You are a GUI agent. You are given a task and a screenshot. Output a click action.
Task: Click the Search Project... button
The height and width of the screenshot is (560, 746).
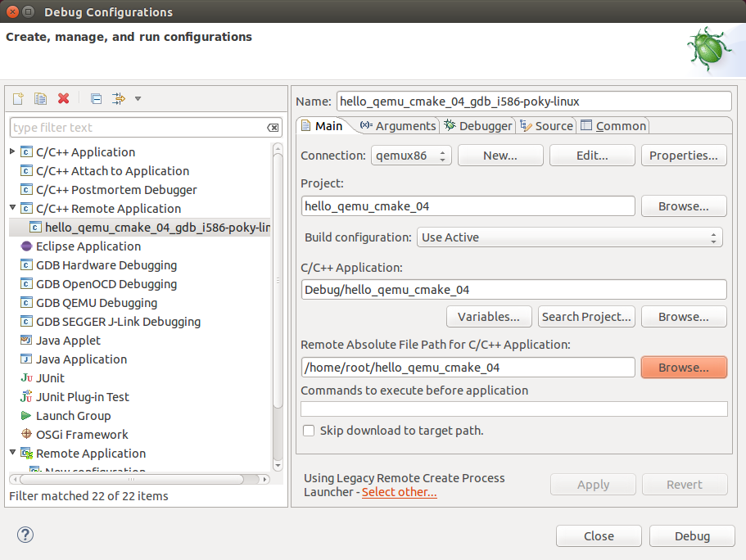point(586,317)
